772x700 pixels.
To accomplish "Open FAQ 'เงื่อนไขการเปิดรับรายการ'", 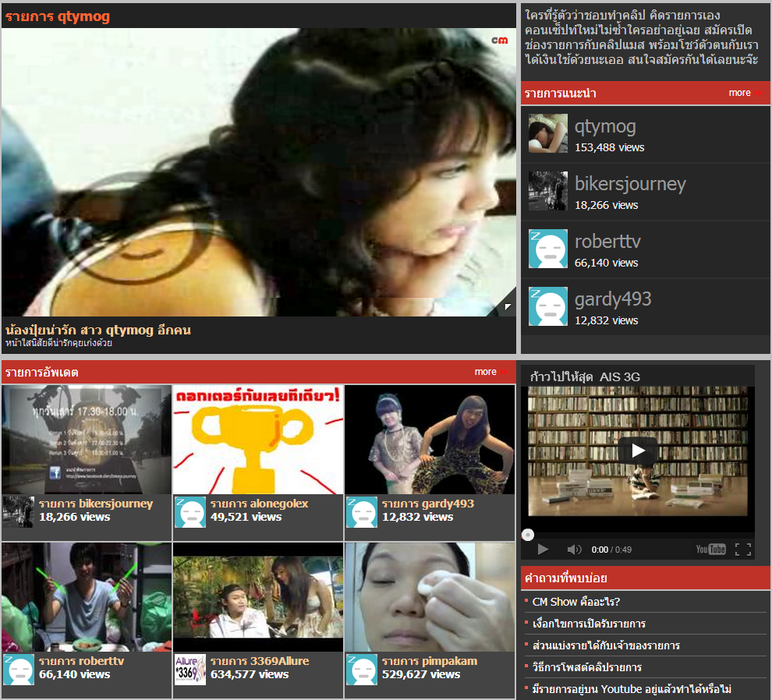I will point(589,623).
